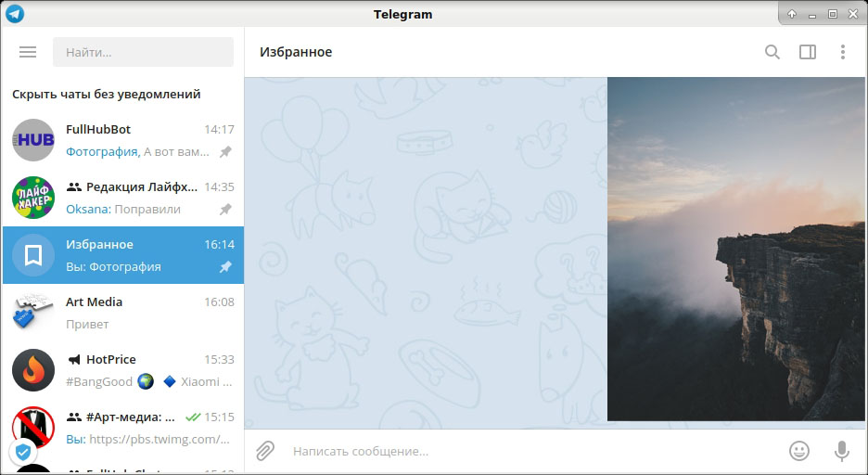This screenshot has width=868, height=475.
Task: Click Скрыть чаты без уведомлений
Action: click(x=107, y=94)
